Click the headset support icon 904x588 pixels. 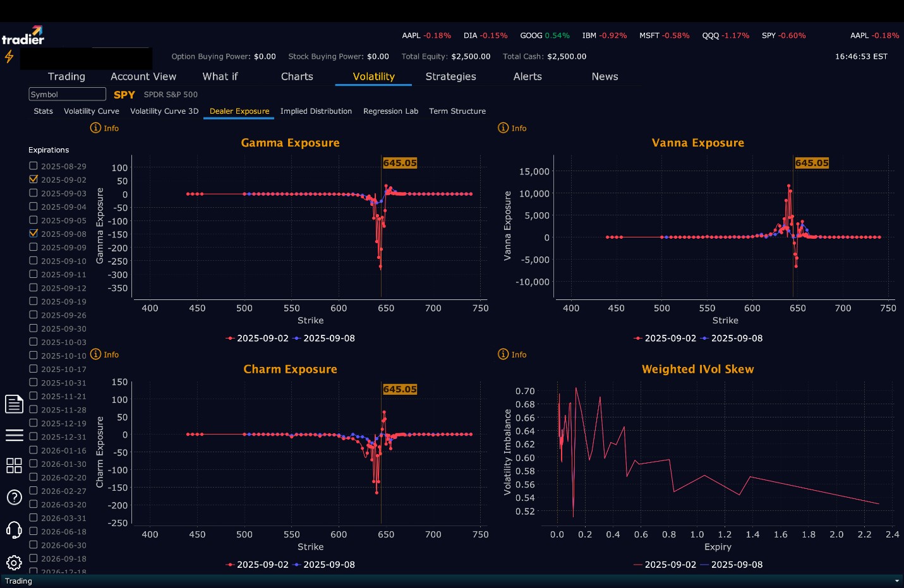(x=14, y=530)
